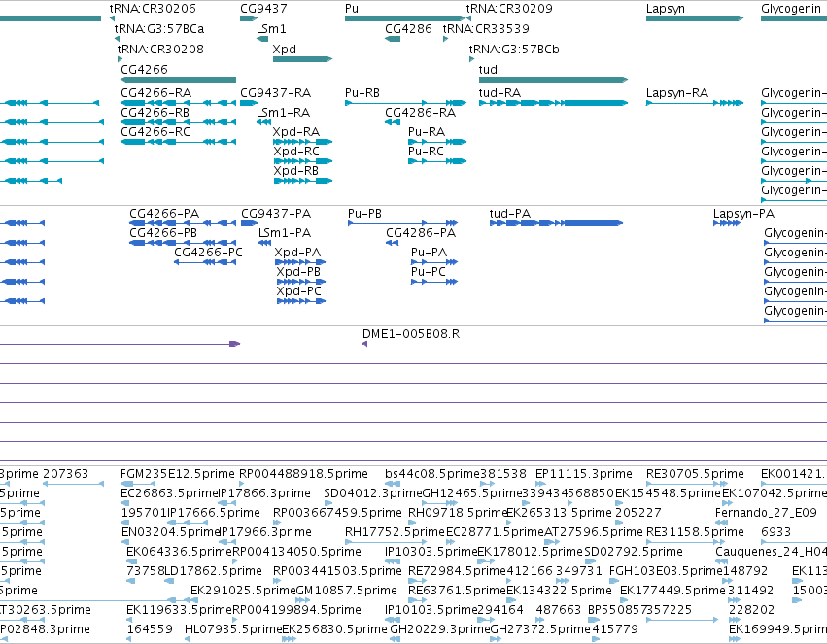The image size is (827, 644).
Task: Click the Xpd-RA transcript label
Action: click(295, 132)
